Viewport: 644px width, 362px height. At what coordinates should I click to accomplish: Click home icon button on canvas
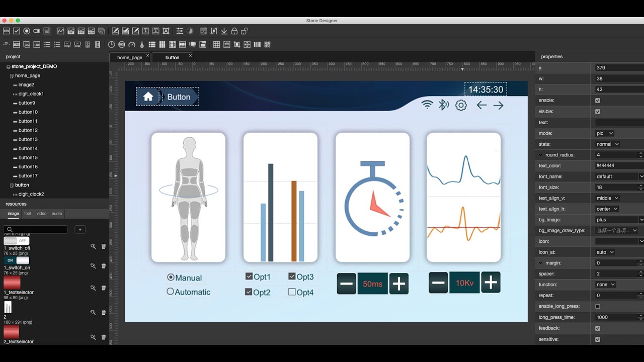[x=148, y=97]
